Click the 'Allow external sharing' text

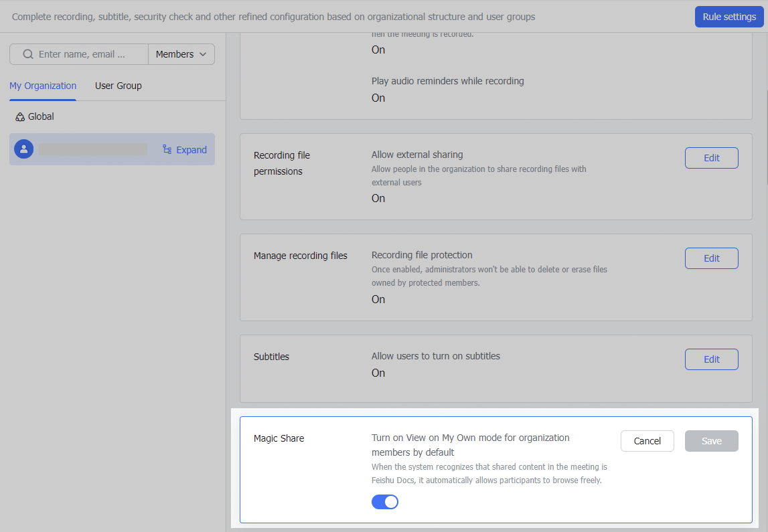point(417,155)
